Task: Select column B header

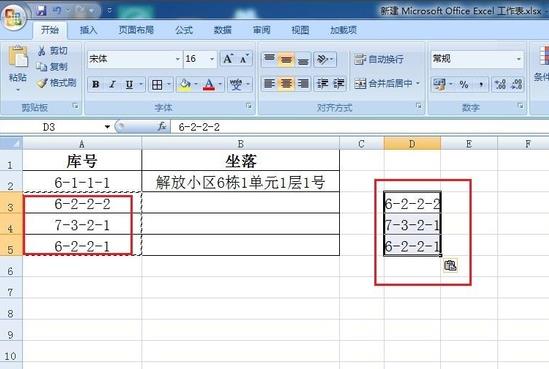Action: pyautogui.click(x=241, y=144)
